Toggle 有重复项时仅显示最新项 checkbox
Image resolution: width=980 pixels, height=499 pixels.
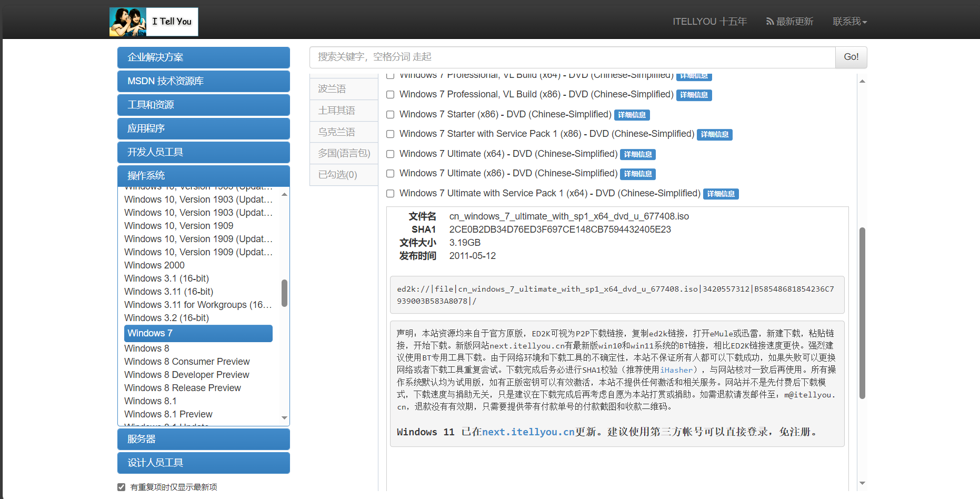click(x=122, y=487)
